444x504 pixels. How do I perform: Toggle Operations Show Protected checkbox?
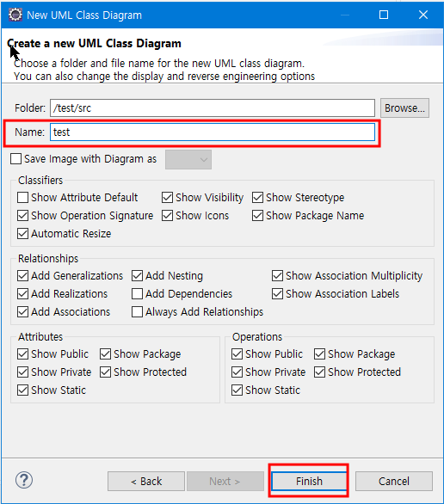[x=319, y=372]
